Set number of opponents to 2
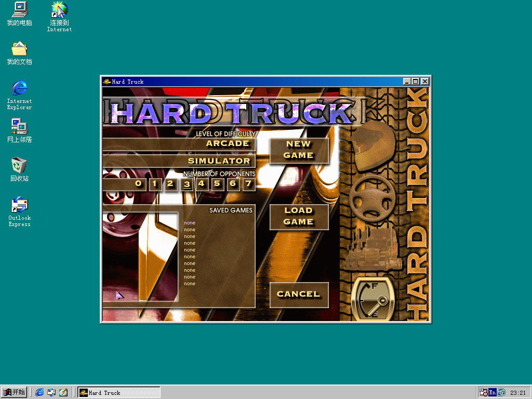 point(170,184)
